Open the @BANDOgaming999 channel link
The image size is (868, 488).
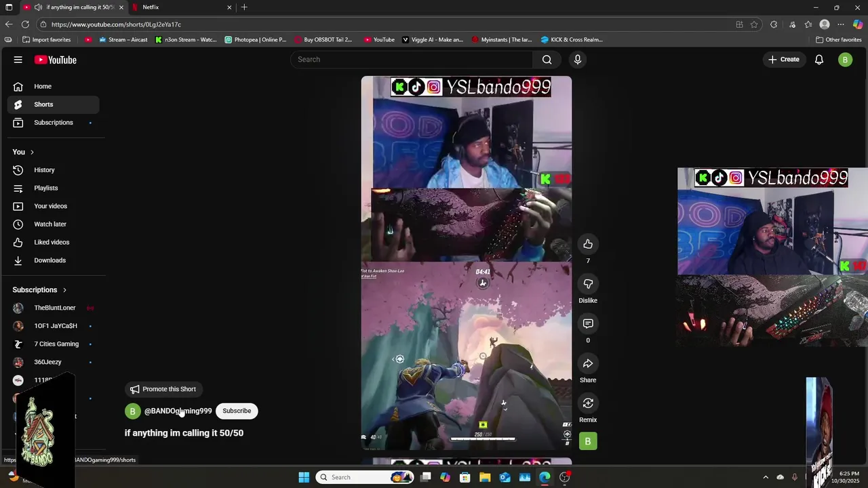tap(178, 411)
